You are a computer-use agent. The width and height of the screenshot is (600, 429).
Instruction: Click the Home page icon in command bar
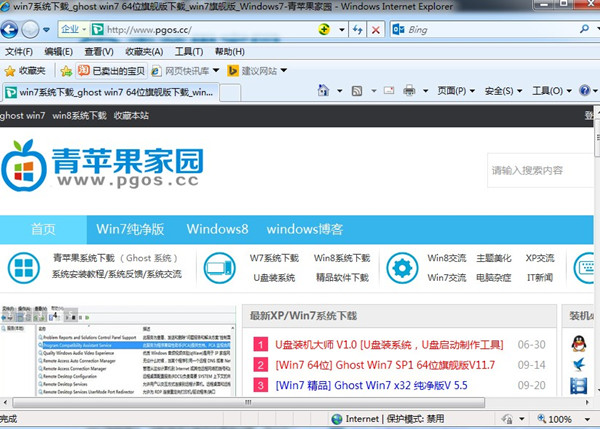[323, 91]
